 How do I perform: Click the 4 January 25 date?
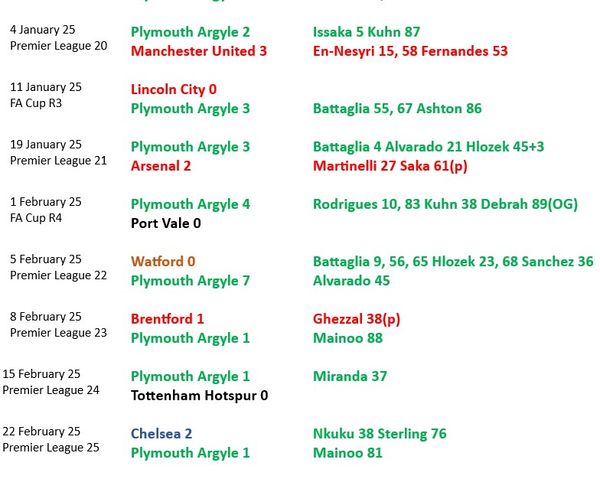click(x=42, y=30)
